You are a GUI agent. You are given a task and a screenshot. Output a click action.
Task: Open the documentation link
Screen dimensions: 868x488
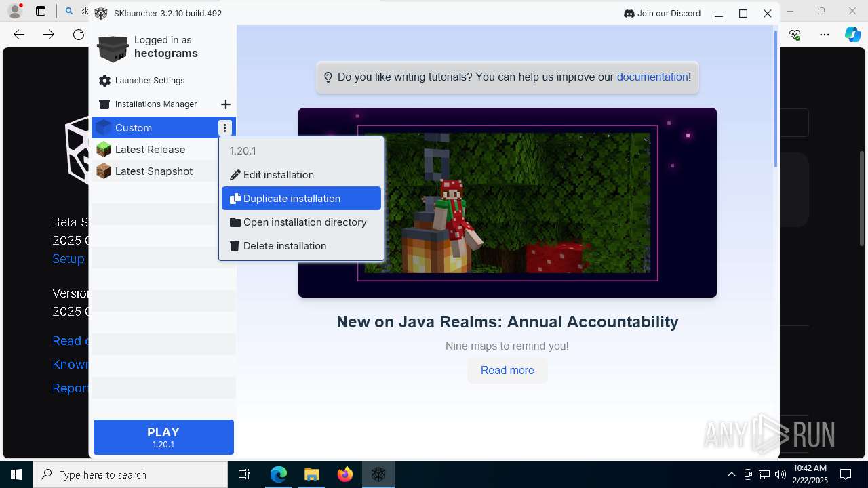click(652, 77)
